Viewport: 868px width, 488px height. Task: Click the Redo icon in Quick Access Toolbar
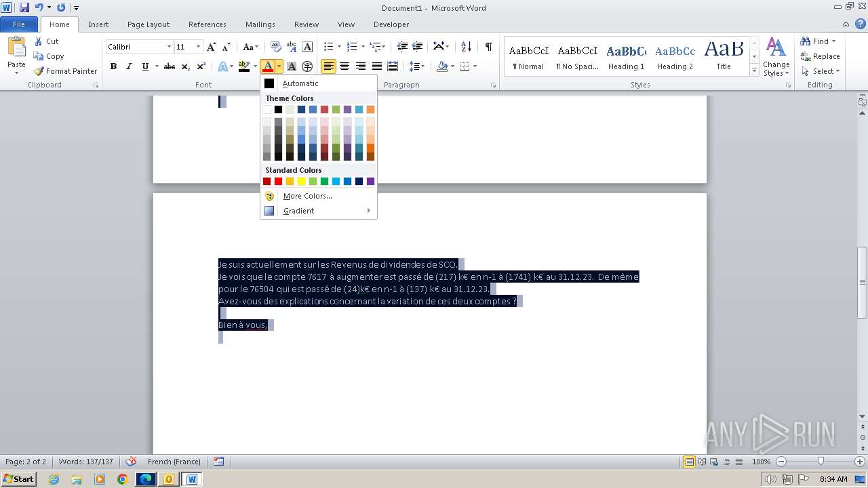coord(62,7)
